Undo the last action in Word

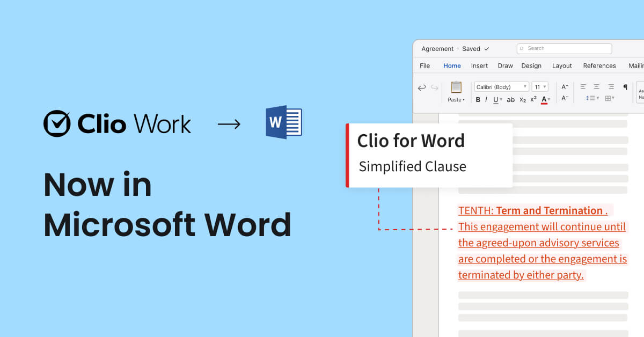pyautogui.click(x=422, y=87)
